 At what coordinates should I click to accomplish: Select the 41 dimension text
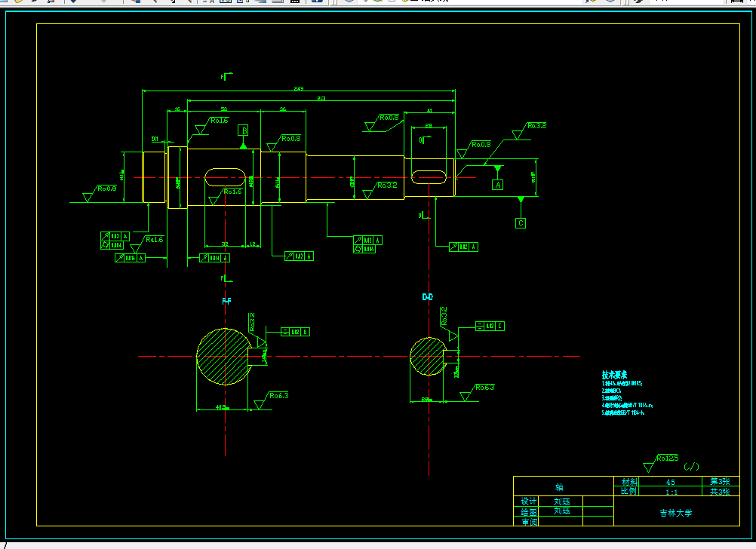coord(429,110)
